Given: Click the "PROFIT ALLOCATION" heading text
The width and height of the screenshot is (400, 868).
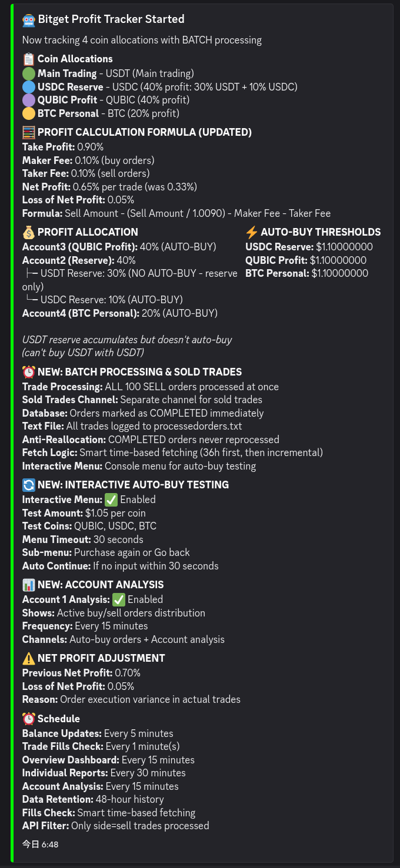Looking at the screenshot, I should point(88,232).
